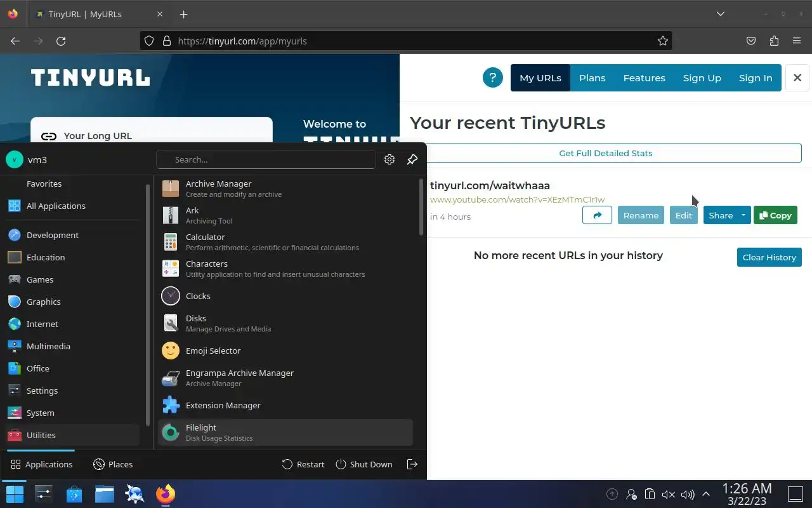Viewport: 812px width, 508px height.
Task: Open the Internet category
Action: pos(72,324)
